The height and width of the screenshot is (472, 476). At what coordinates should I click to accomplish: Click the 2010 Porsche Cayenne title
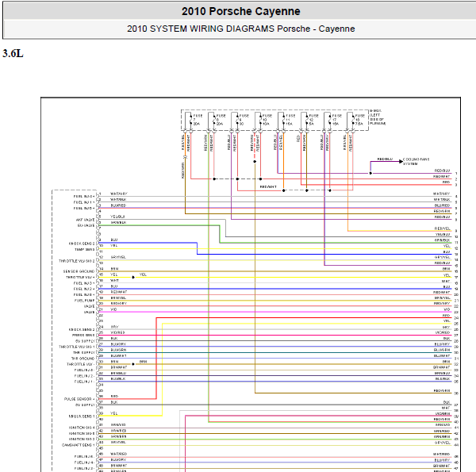pyautogui.click(x=240, y=11)
